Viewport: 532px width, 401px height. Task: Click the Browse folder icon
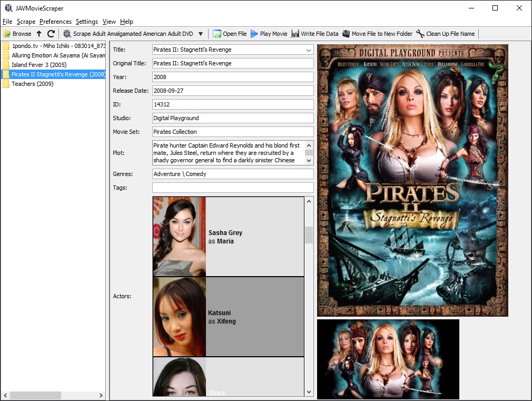click(7, 34)
